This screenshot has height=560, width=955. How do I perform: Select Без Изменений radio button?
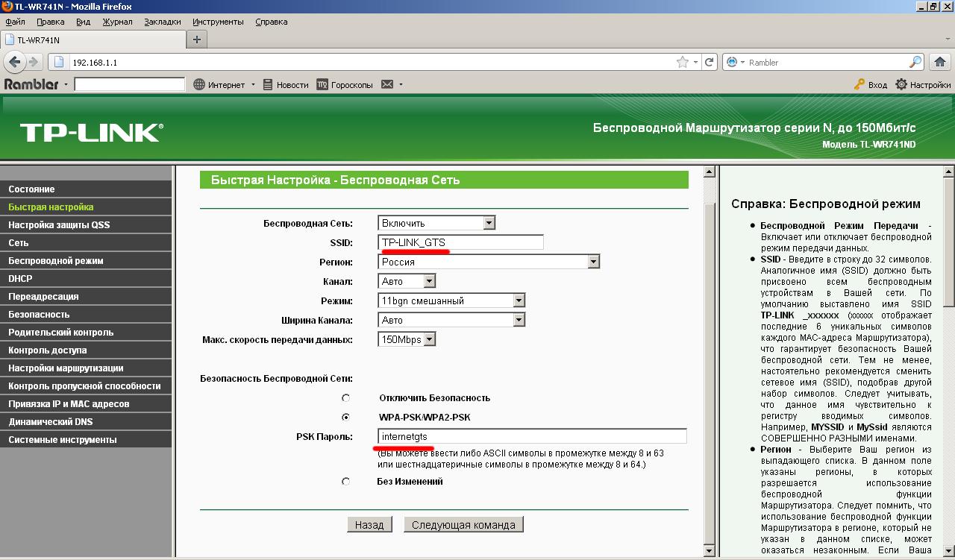coord(345,482)
